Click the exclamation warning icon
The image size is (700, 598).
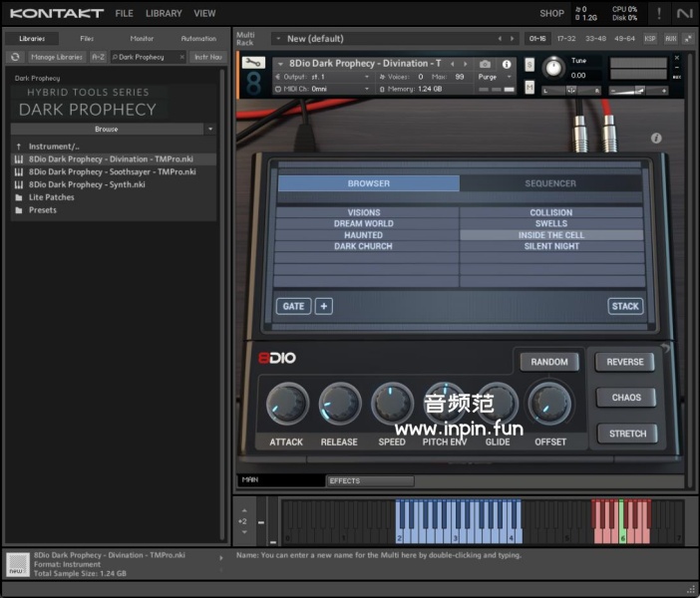[x=658, y=13]
